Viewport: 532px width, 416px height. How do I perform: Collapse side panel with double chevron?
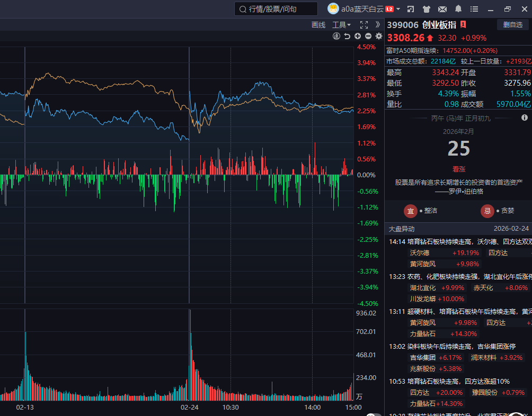pos(377,24)
